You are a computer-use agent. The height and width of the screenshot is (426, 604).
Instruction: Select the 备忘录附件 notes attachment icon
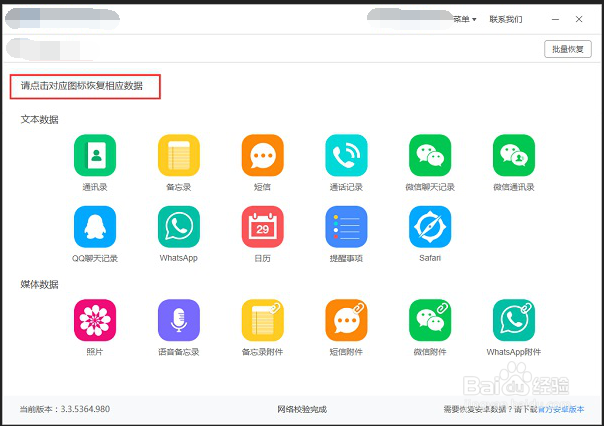click(263, 320)
